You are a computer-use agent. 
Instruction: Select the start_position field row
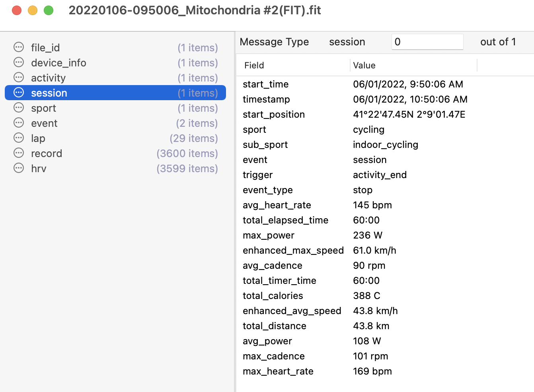pyautogui.click(x=385, y=114)
